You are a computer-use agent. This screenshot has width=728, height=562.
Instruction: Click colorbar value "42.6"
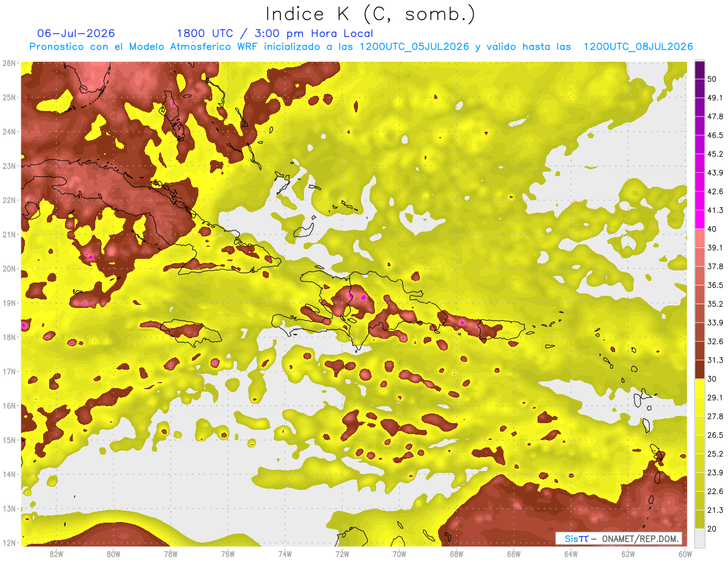(715, 192)
